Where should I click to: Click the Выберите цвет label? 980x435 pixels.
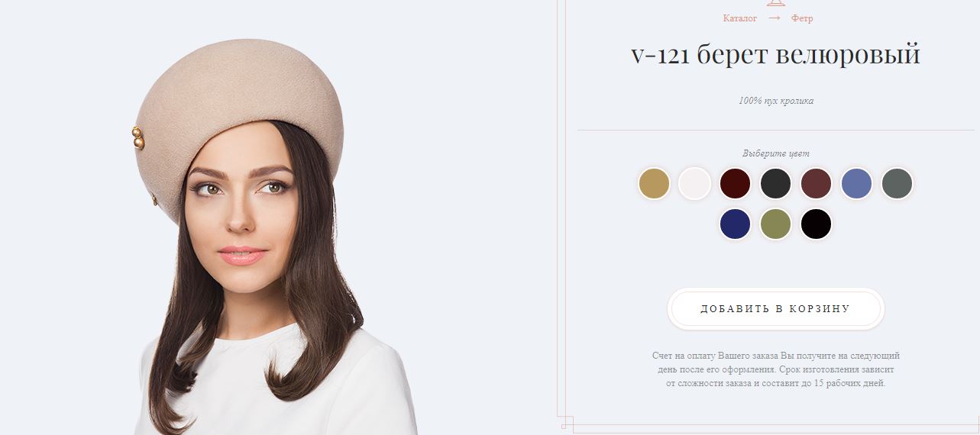coord(776,153)
